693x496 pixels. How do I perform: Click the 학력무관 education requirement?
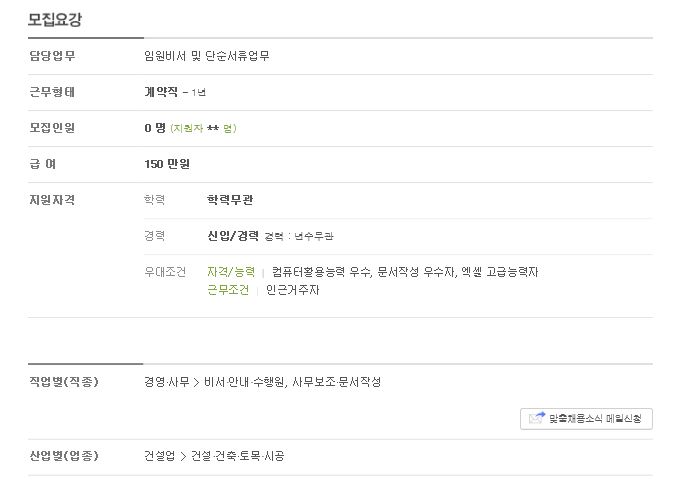pyautogui.click(x=230, y=200)
